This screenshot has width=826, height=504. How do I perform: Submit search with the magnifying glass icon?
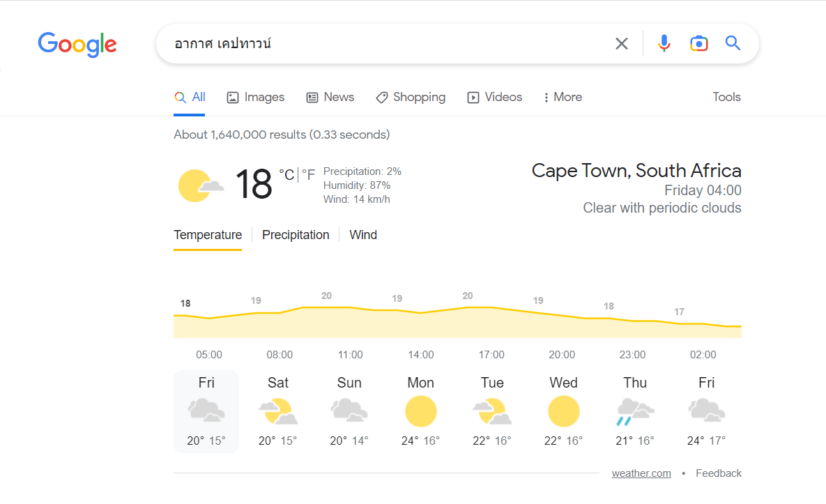point(733,43)
